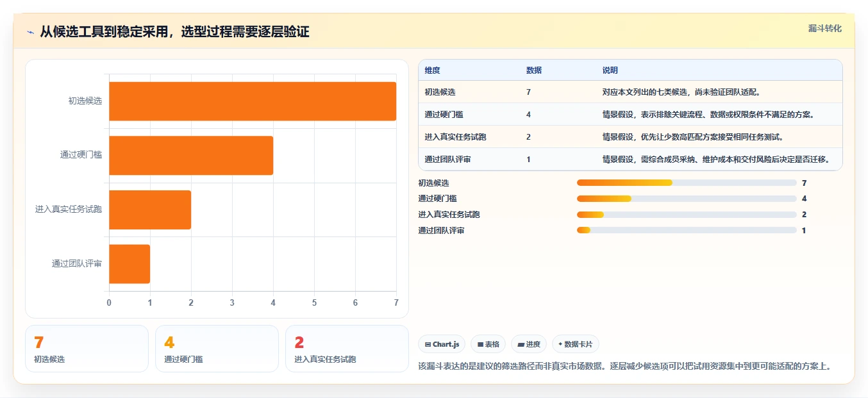Viewport: 868px width, 398px height.
Task: Click the description mentioning 维护成本和交付风险
Action: [x=715, y=160]
